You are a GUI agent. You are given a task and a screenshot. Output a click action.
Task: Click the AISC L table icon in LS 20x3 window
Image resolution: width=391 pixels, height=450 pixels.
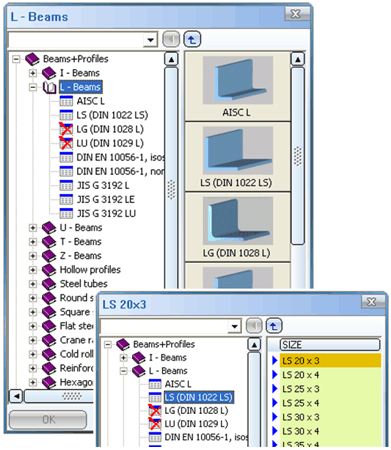tap(155, 384)
